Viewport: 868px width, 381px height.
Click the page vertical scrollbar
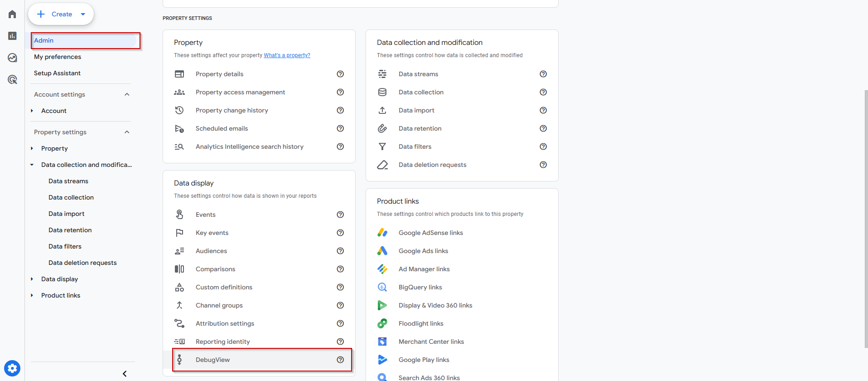[x=866, y=219]
